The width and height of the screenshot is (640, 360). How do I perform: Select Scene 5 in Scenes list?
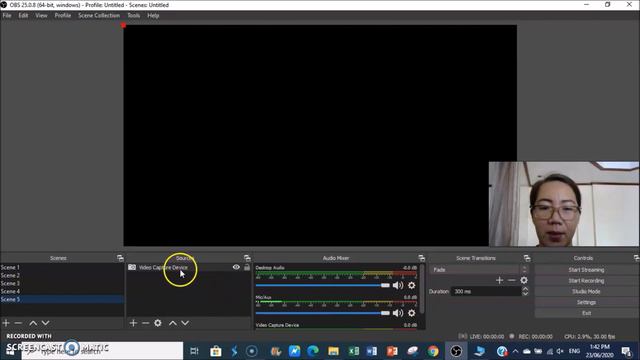(x=62, y=299)
